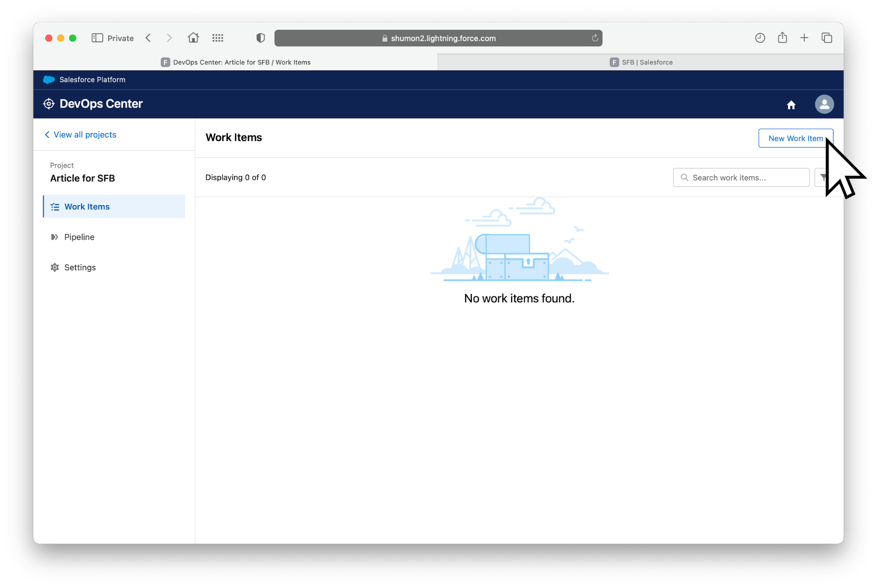Click the Displaying 0 of 0 text
Viewport: 877px width, 588px height.
point(236,177)
